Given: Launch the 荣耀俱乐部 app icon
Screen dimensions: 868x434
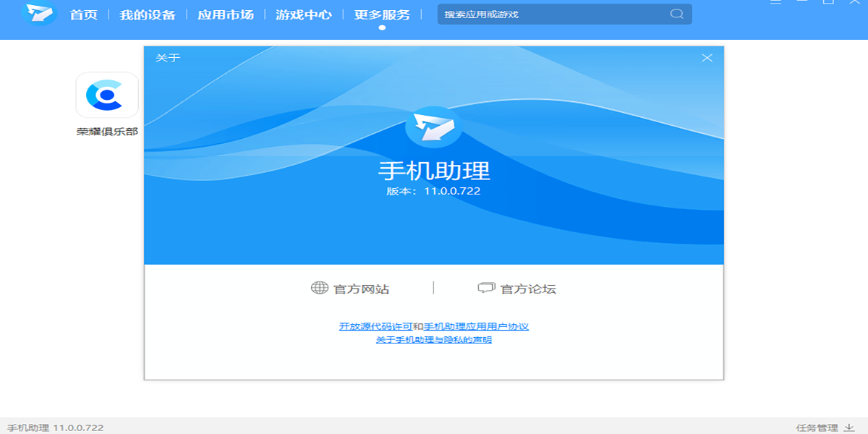Looking at the screenshot, I should click(107, 95).
